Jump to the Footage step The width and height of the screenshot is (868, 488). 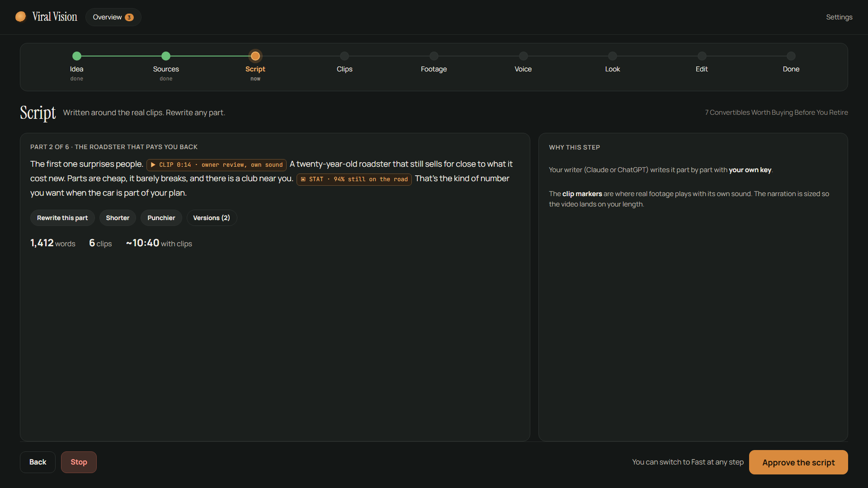pyautogui.click(x=434, y=56)
